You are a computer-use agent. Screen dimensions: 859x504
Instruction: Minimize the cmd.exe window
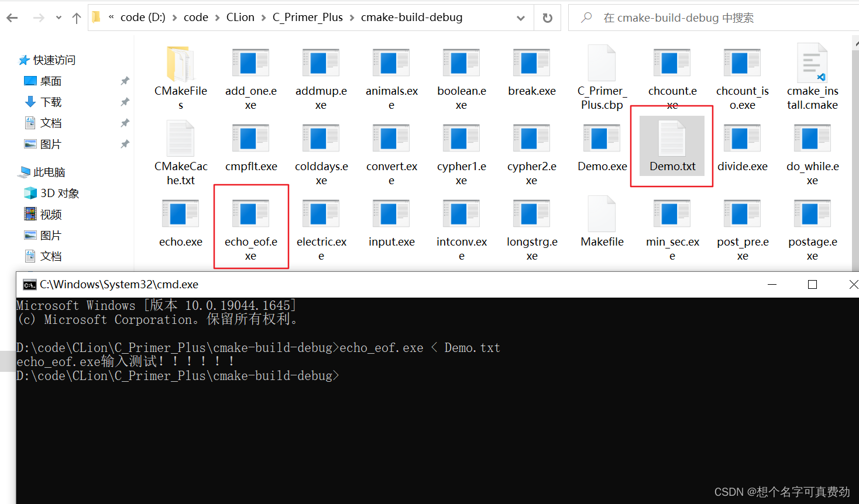772,284
